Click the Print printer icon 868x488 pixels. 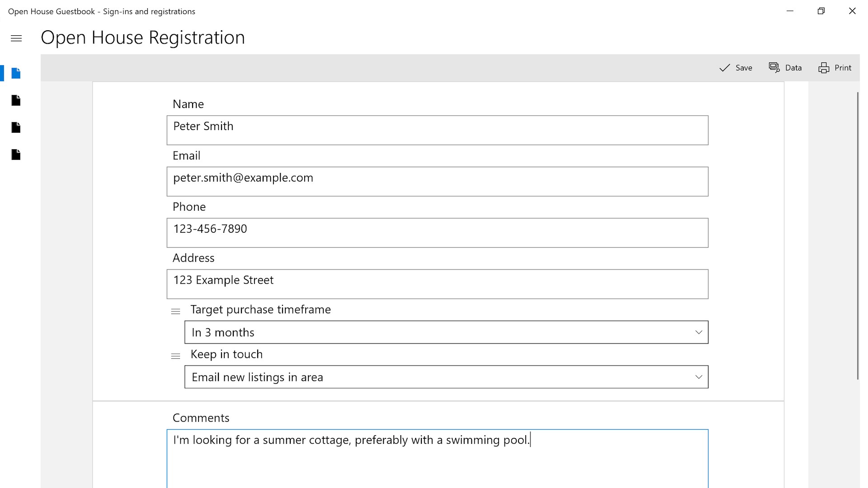pos(824,68)
